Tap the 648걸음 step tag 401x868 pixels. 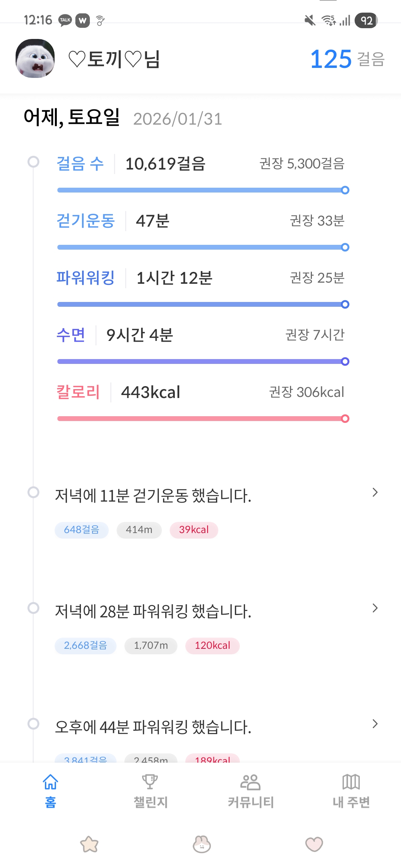tap(82, 530)
